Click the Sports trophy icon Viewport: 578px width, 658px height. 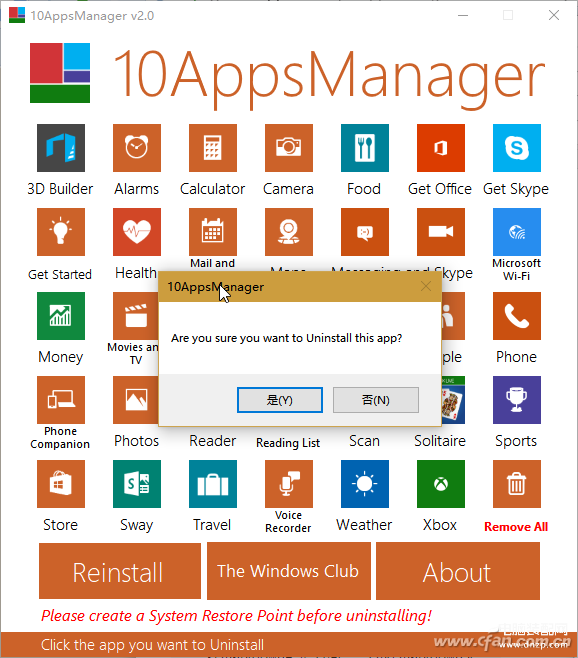coord(517,400)
